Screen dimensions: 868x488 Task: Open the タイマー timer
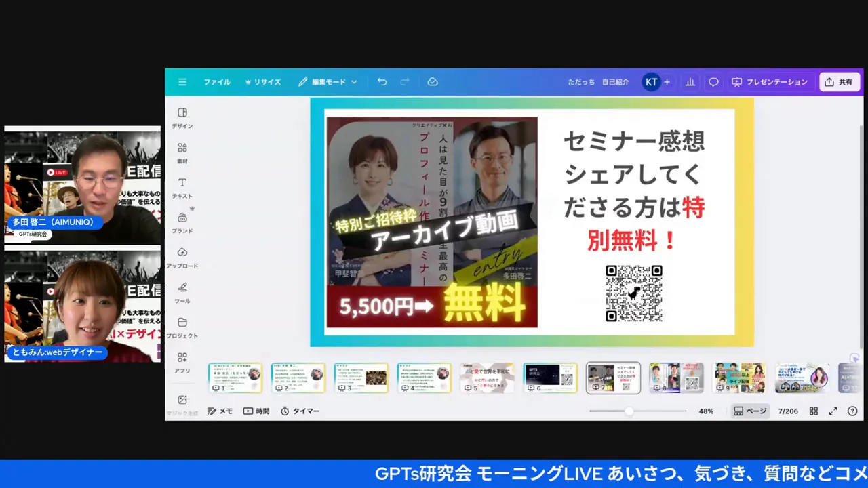(300, 411)
